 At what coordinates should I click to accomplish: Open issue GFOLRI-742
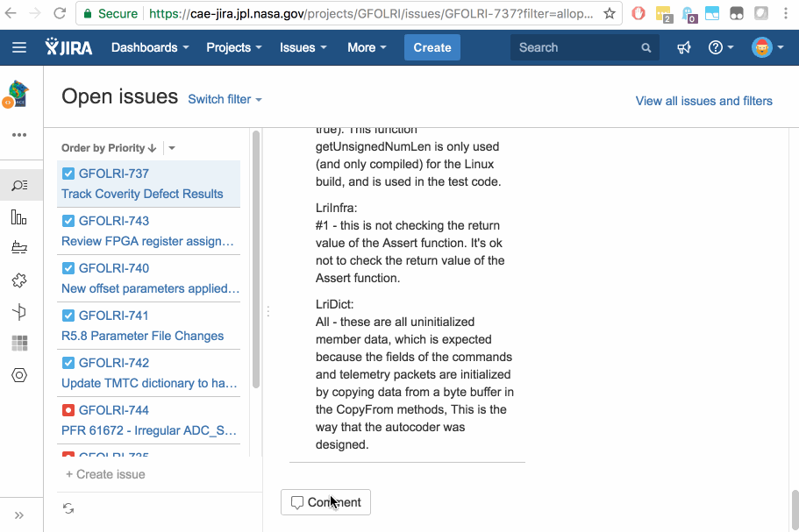[x=148, y=373]
